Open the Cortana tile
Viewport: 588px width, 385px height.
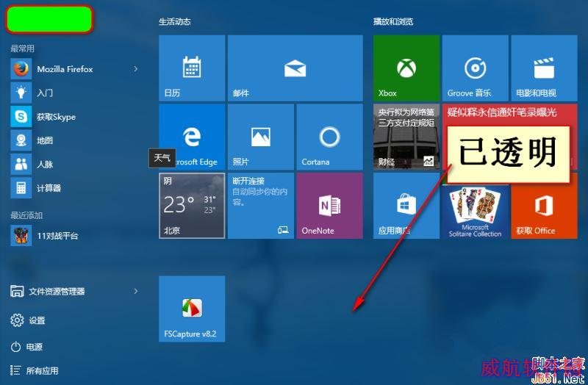[x=329, y=137]
